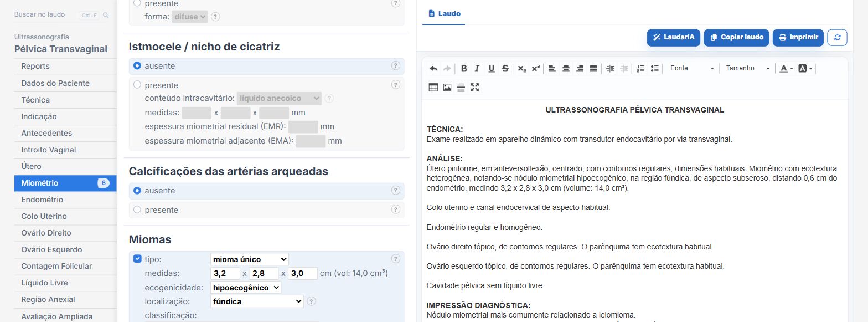Select Calcificações ausente radio button

click(x=137, y=190)
